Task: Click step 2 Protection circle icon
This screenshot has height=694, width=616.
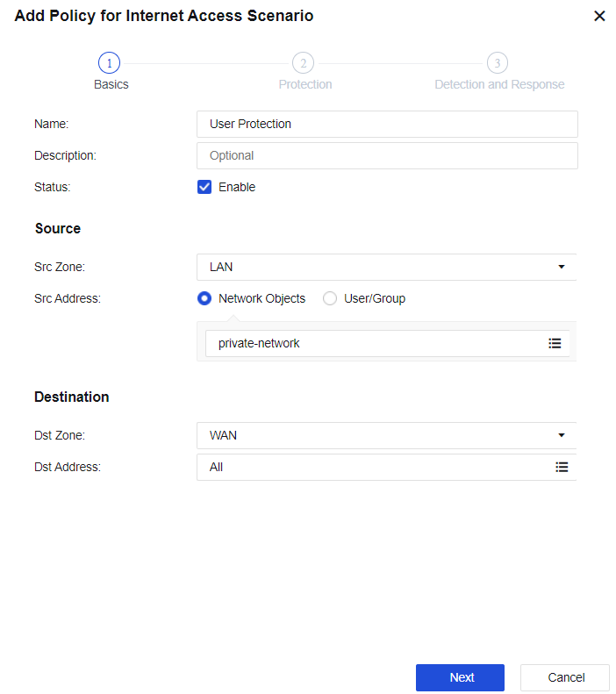Action: [x=303, y=63]
